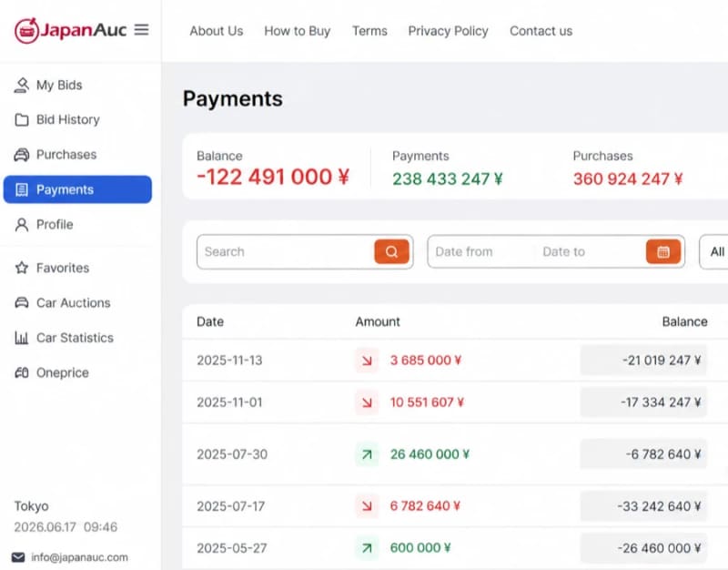Click the JapanAuc logo
This screenshot has width=728, height=570.
click(70, 30)
